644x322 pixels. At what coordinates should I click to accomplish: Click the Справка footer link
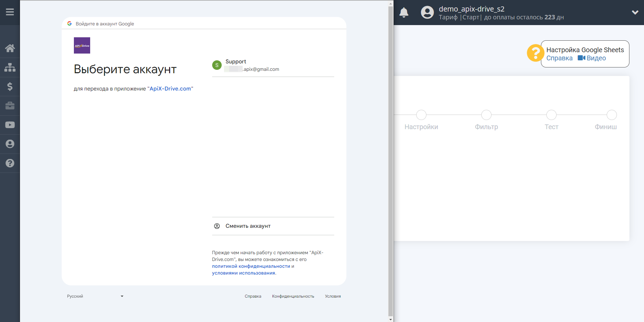253,296
